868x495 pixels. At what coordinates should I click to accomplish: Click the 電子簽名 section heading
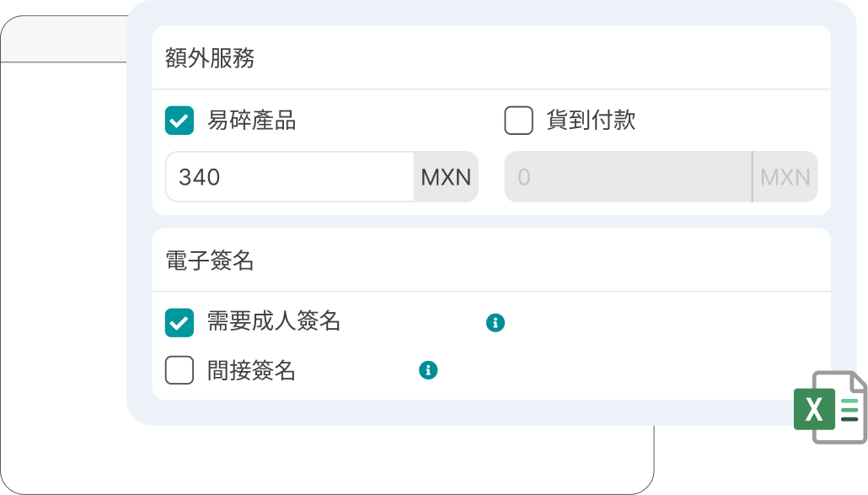point(210,261)
